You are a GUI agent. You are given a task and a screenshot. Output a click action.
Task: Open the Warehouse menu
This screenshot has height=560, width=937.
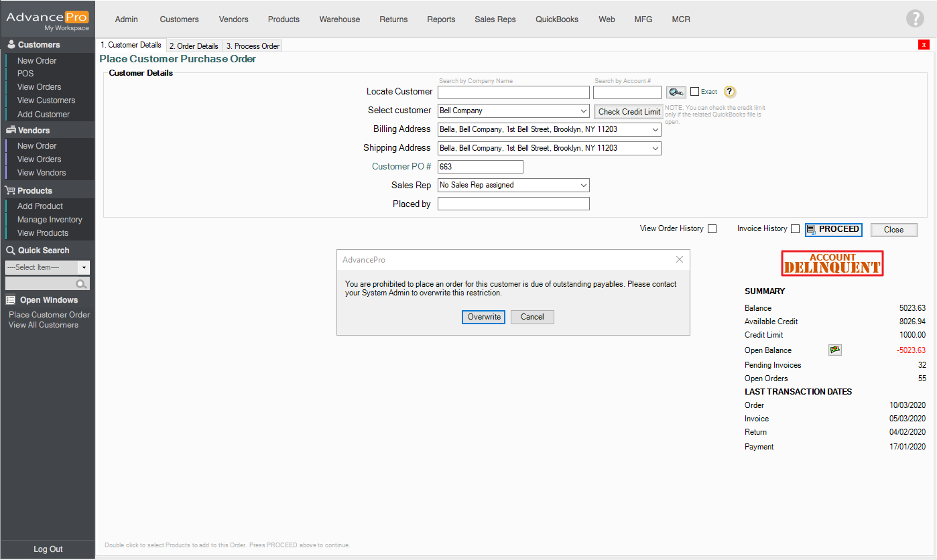coord(339,19)
